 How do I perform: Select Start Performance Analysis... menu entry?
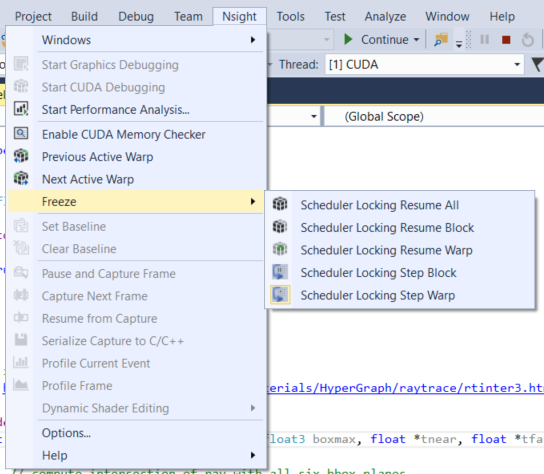136,110
